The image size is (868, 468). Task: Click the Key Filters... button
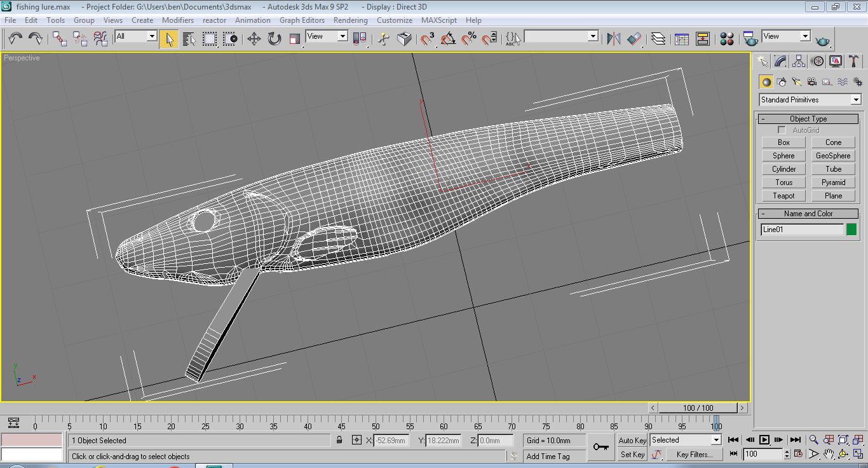tap(694, 455)
